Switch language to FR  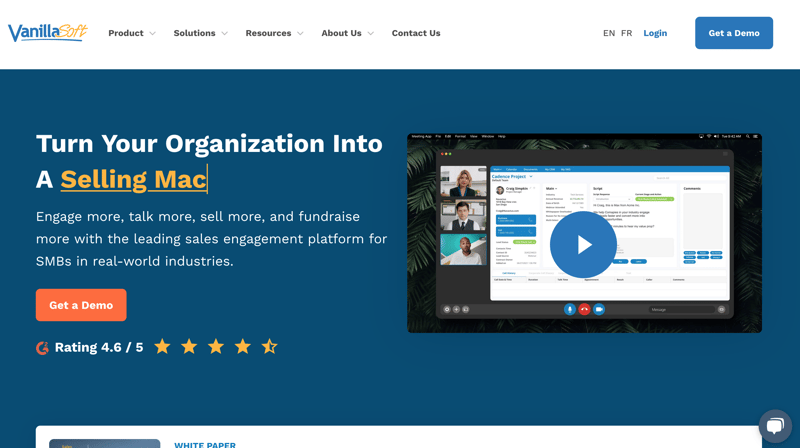[627, 33]
